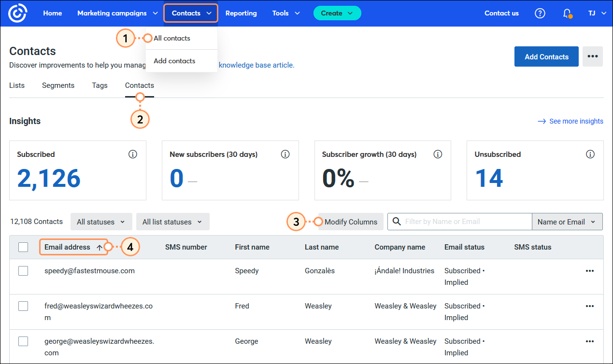Click the Unsubscribed info icon
Screen dimensions: 613x364
590,154
